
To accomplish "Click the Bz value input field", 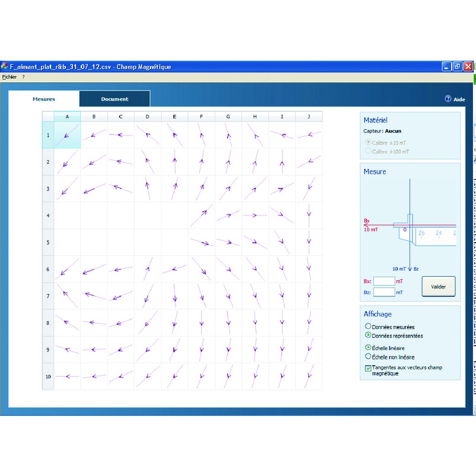I will pos(384,292).
